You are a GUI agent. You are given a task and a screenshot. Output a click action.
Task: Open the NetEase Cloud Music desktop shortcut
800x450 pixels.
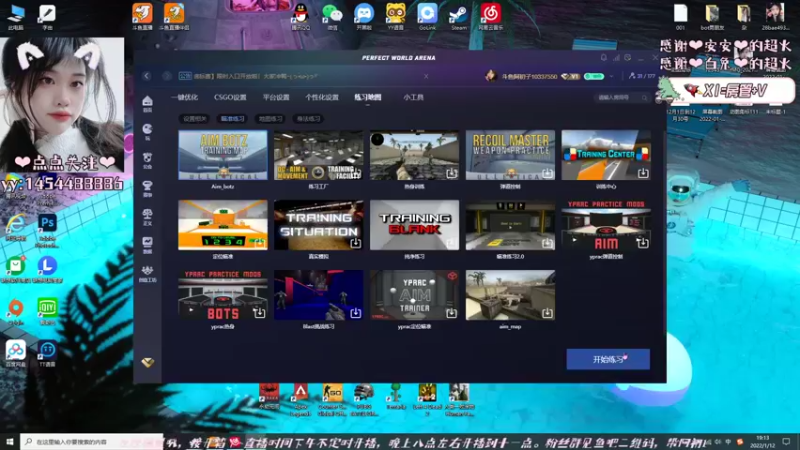pos(490,16)
